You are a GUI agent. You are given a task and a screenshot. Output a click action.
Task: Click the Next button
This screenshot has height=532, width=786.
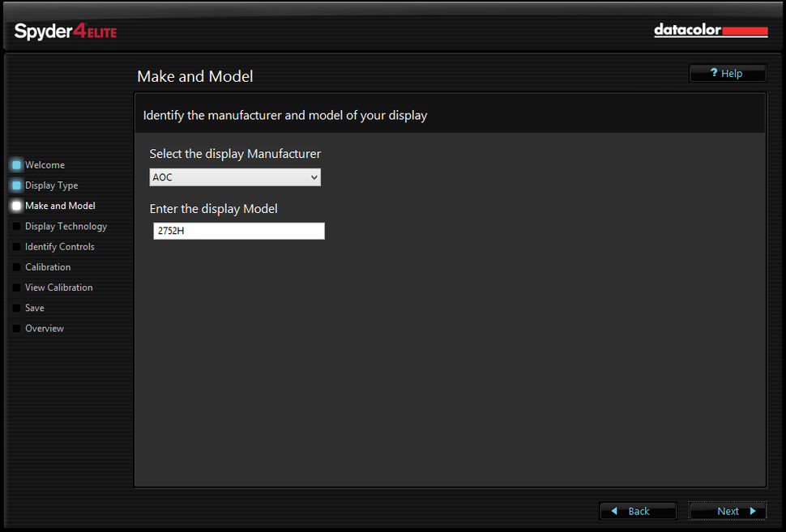click(x=727, y=511)
